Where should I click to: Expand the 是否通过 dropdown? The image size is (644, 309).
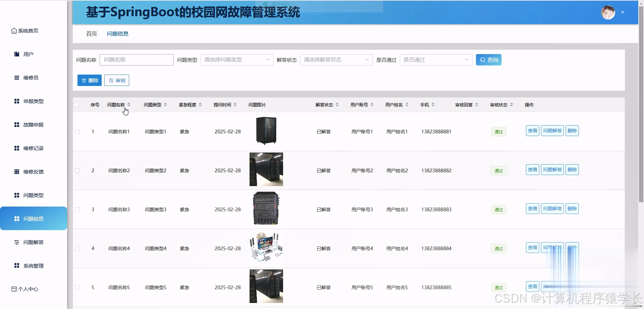(x=436, y=59)
